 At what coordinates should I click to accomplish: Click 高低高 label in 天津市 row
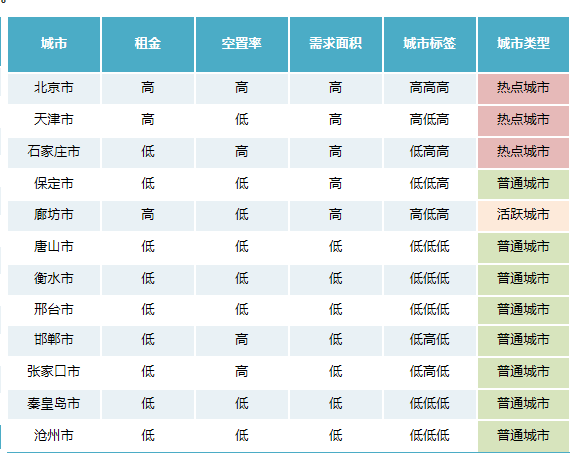pos(430,120)
